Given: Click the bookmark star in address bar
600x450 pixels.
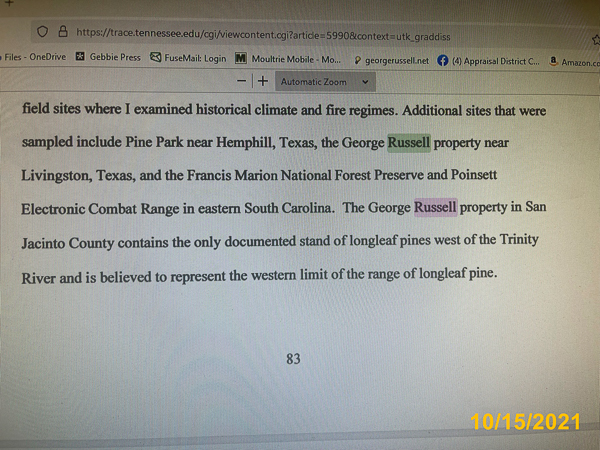Looking at the screenshot, I should point(595,40).
